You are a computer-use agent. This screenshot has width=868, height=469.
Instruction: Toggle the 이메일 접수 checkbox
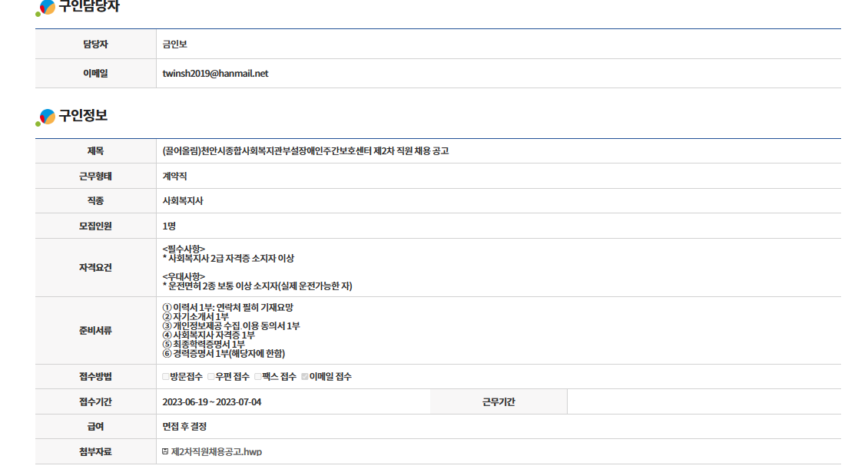pyautogui.click(x=305, y=377)
